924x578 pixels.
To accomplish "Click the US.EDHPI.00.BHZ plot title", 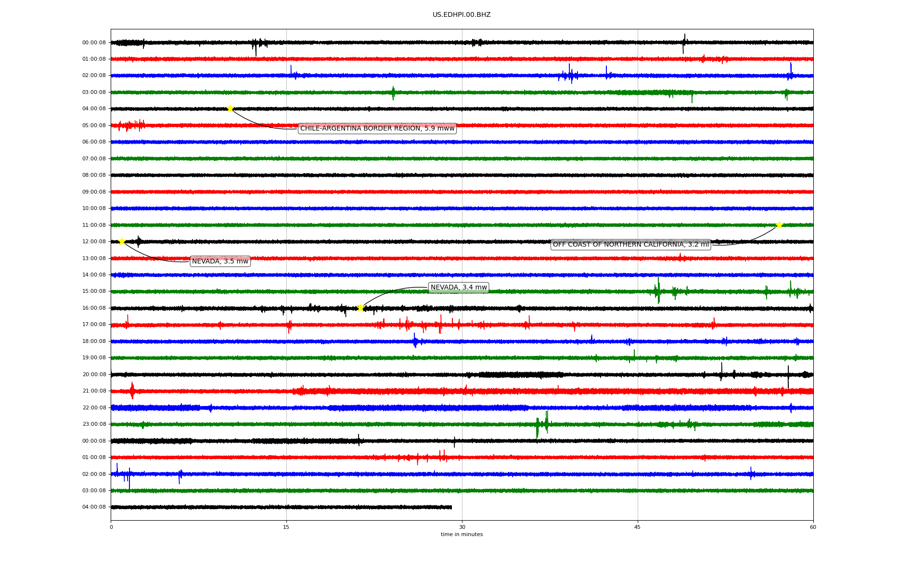I will tap(461, 15).
